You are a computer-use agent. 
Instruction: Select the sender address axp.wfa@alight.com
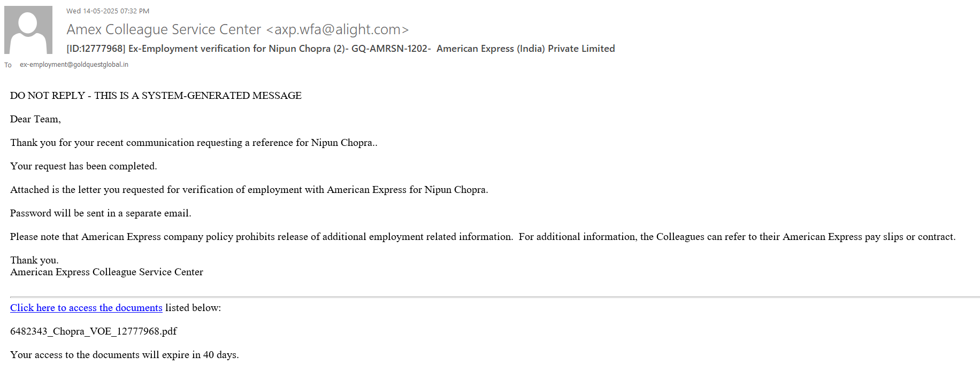click(x=338, y=29)
